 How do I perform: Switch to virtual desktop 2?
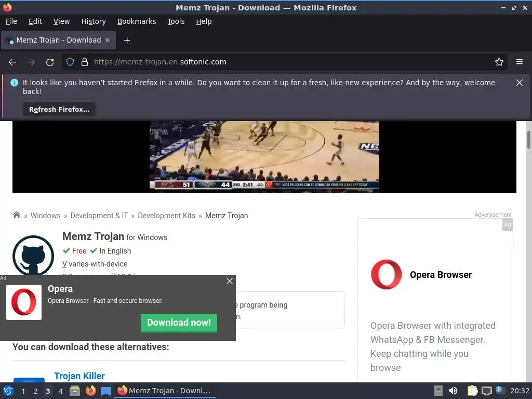pyautogui.click(x=36, y=391)
